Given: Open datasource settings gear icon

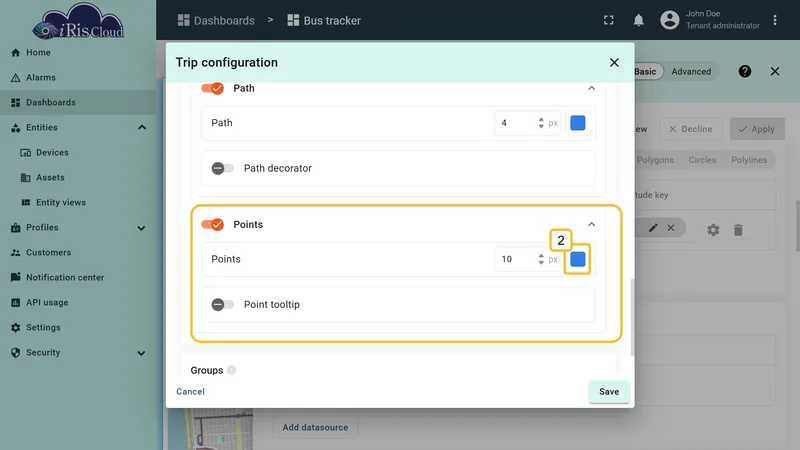Looking at the screenshot, I should tap(713, 230).
